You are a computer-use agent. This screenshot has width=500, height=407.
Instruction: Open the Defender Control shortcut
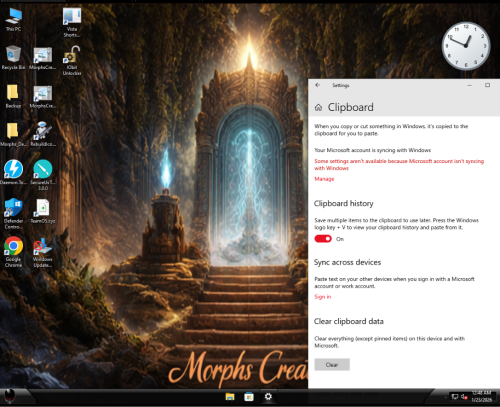click(x=13, y=214)
